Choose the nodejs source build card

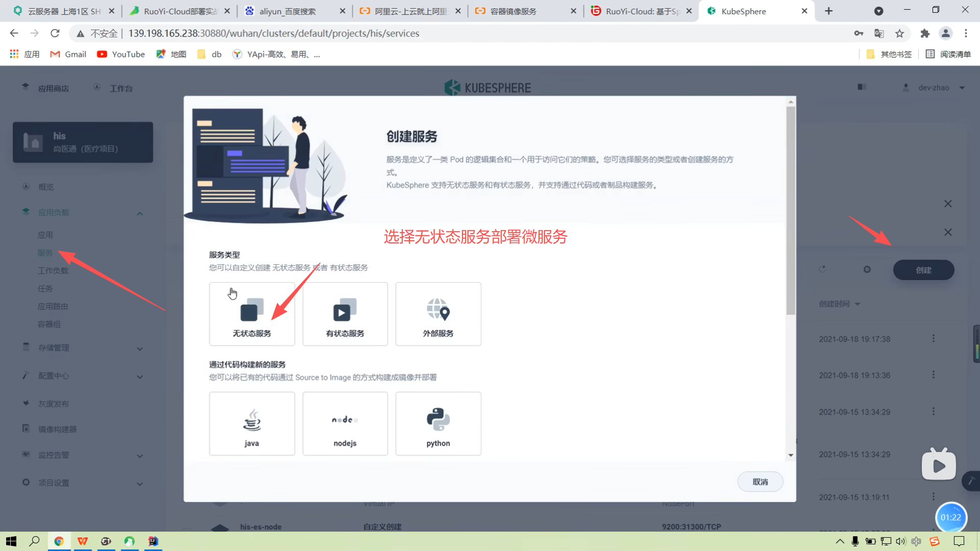point(345,423)
